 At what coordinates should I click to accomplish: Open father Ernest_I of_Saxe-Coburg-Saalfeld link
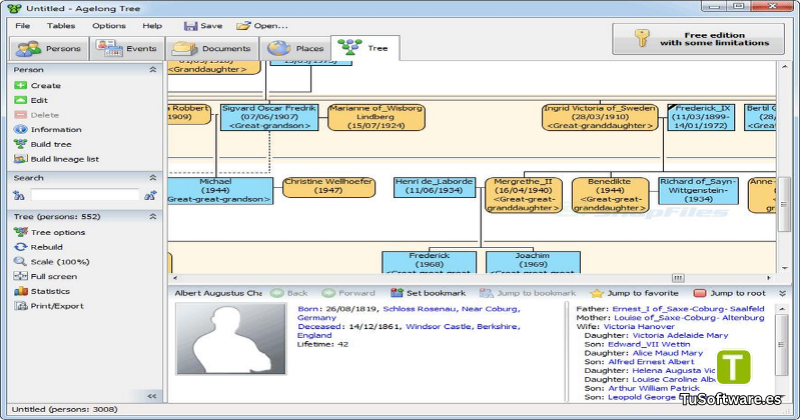(688, 309)
